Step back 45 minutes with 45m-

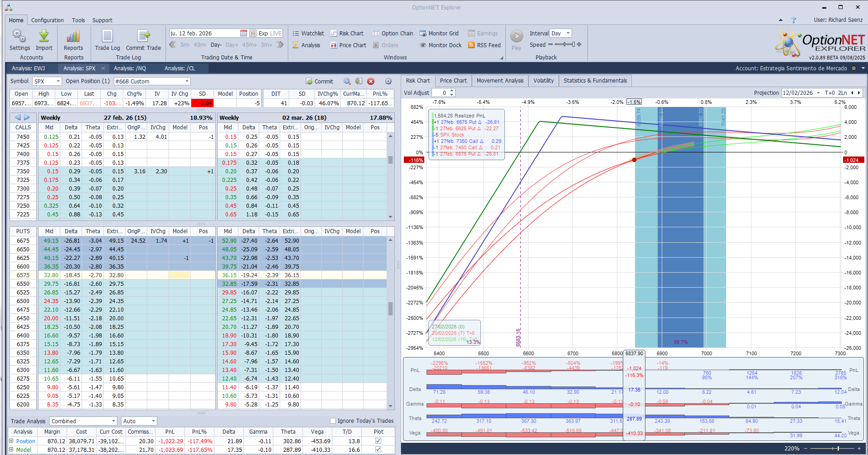coord(200,45)
